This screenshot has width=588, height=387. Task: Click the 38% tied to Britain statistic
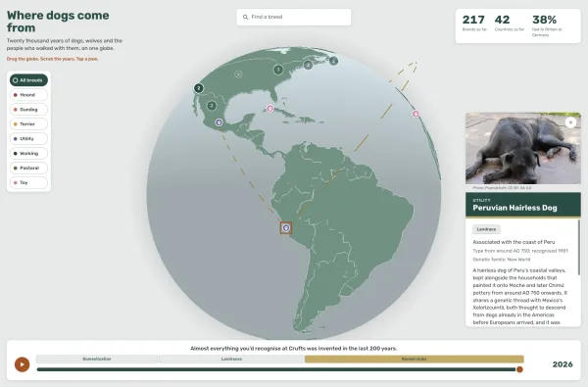[547, 25]
